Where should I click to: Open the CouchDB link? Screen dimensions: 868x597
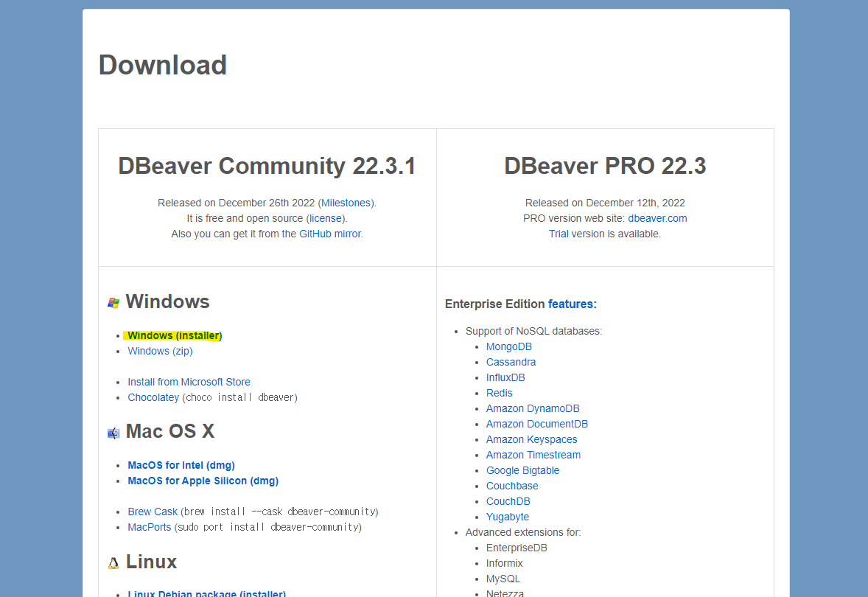[x=508, y=502]
